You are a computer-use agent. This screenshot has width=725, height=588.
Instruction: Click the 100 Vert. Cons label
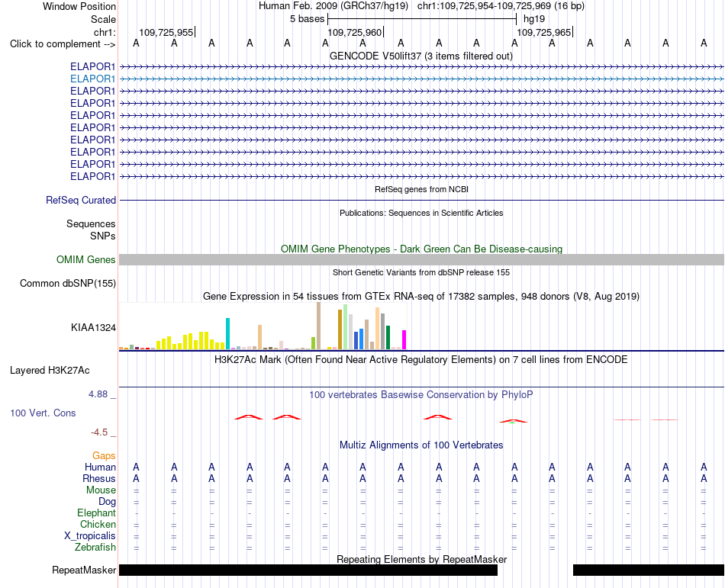43,413
